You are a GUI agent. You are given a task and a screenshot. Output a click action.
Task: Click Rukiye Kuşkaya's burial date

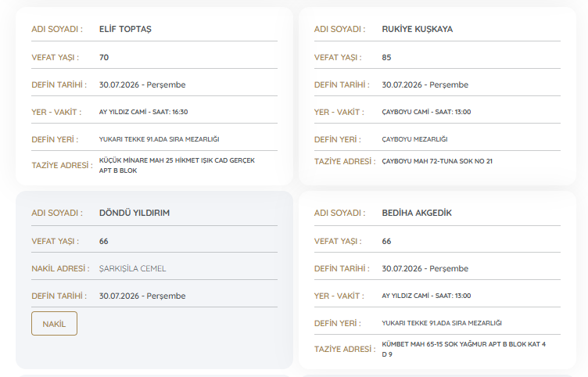(425, 84)
